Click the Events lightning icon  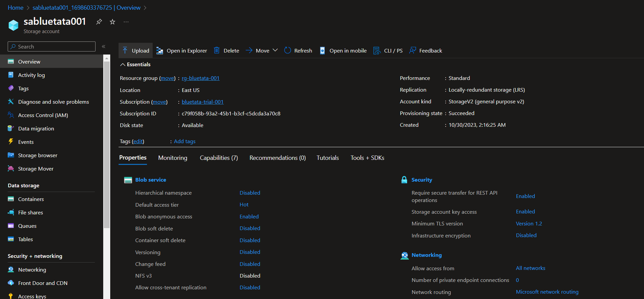(11, 141)
